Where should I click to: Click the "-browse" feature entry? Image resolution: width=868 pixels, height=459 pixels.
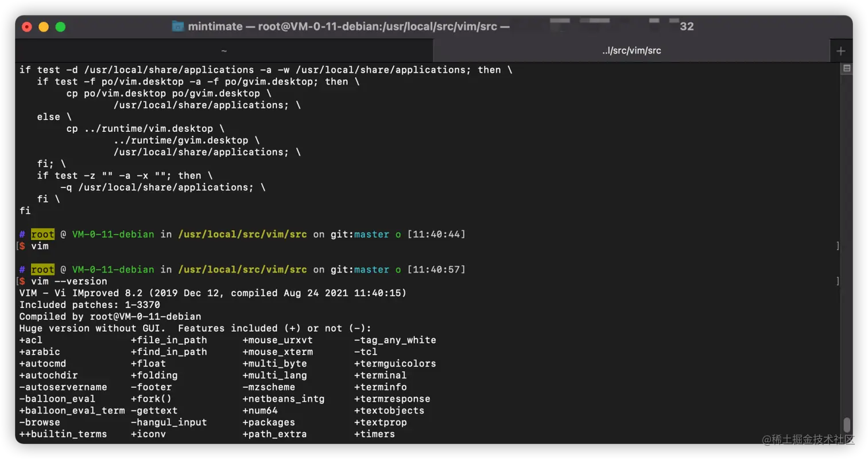coord(40,422)
